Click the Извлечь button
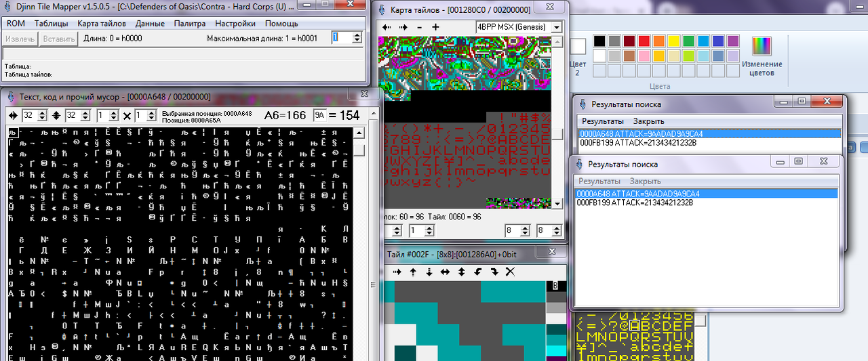Viewport: 868px width, 361px height. pos(20,39)
